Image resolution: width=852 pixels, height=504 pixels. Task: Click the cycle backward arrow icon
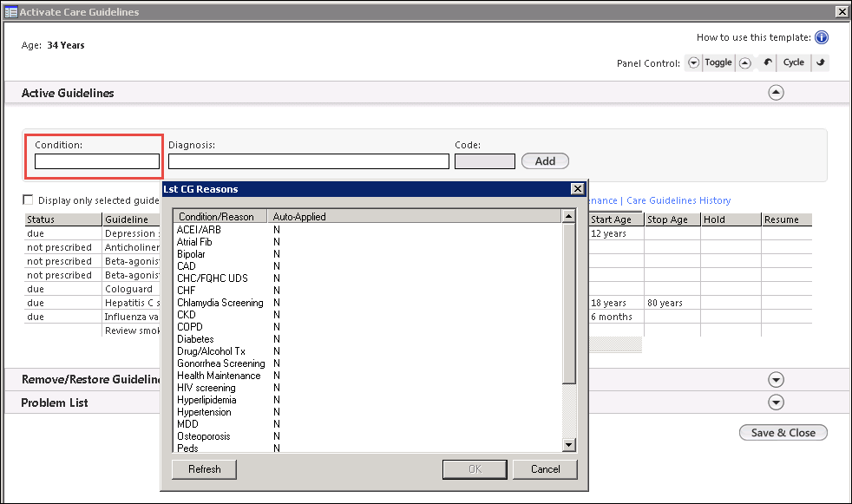[x=768, y=63]
